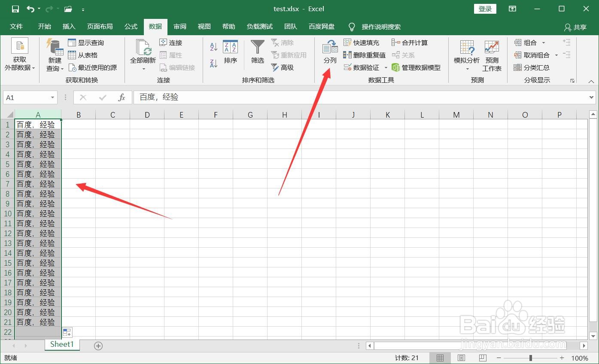Open the Group (组合) dropdown arrow
This screenshot has height=364, width=599.
(544, 42)
